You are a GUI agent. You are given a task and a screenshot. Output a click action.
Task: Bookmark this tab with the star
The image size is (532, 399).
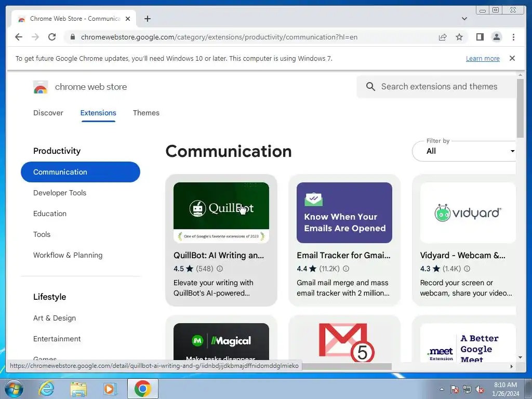coord(459,37)
